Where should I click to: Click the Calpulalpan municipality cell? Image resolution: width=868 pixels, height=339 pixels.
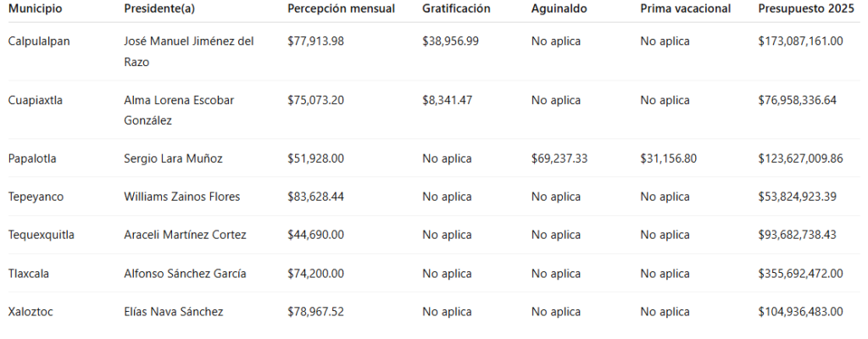[x=39, y=42]
